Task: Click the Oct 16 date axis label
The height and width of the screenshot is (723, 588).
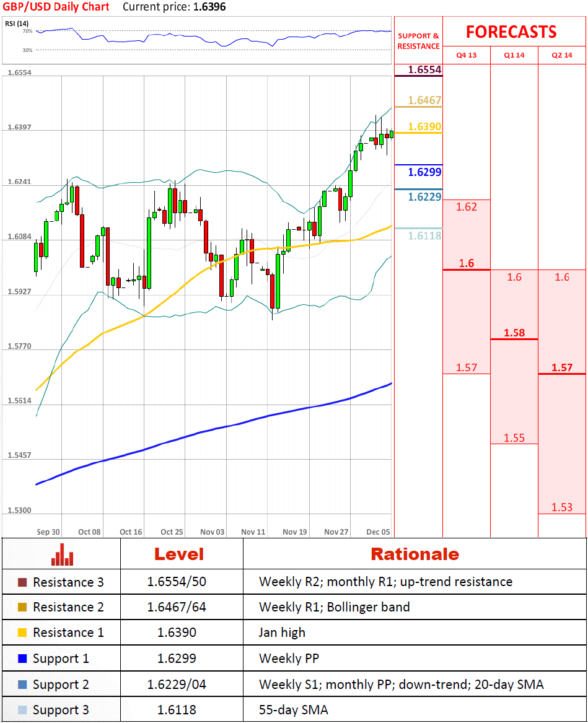Action: [x=131, y=532]
